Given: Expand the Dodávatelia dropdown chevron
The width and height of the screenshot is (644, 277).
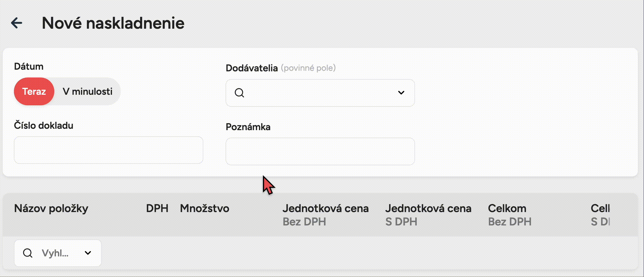Looking at the screenshot, I should pyautogui.click(x=401, y=93).
